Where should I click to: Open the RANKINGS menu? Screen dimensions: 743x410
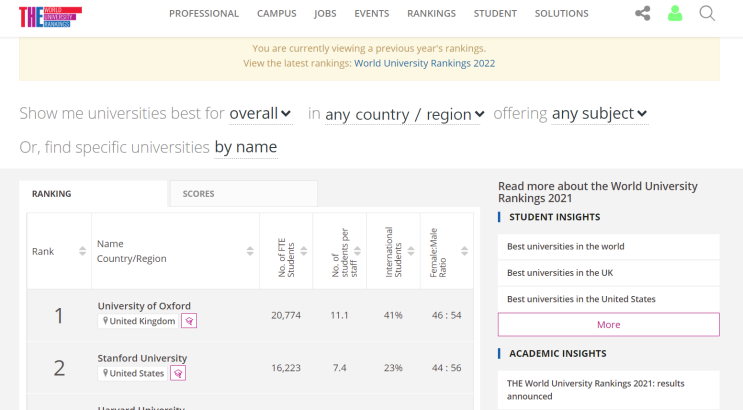431,14
